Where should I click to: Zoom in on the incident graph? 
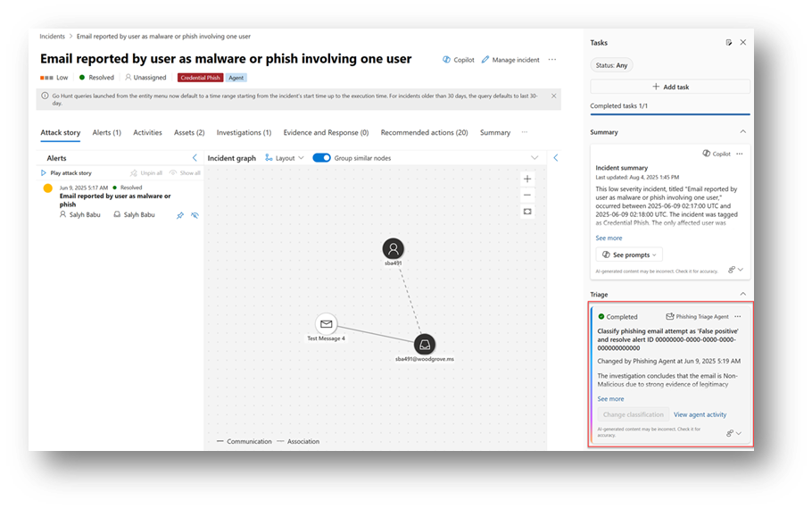pyautogui.click(x=527, y=179)
